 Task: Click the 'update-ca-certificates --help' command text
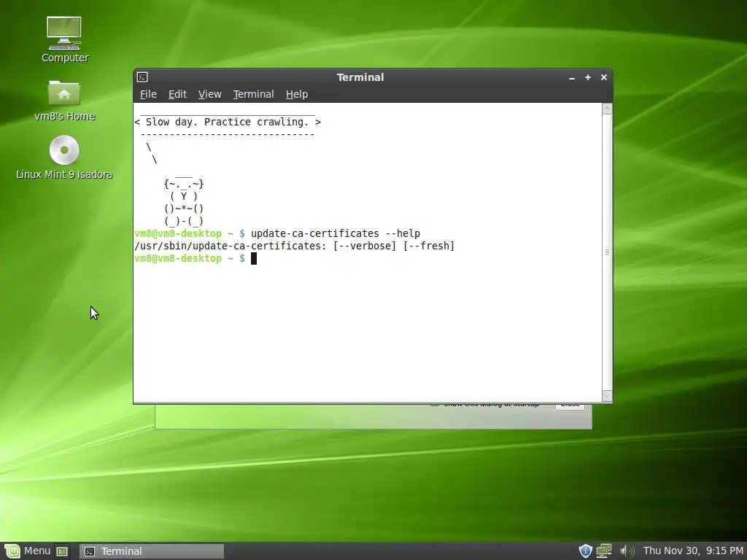(336, 234)
